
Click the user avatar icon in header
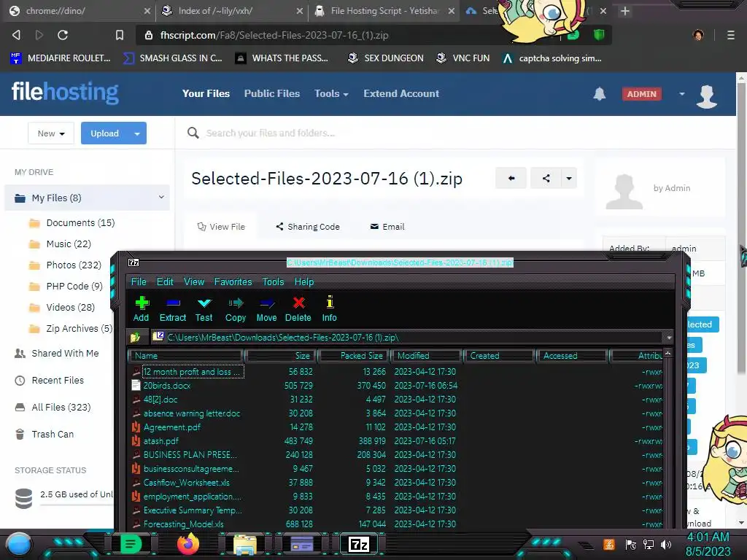coord(706,97)
